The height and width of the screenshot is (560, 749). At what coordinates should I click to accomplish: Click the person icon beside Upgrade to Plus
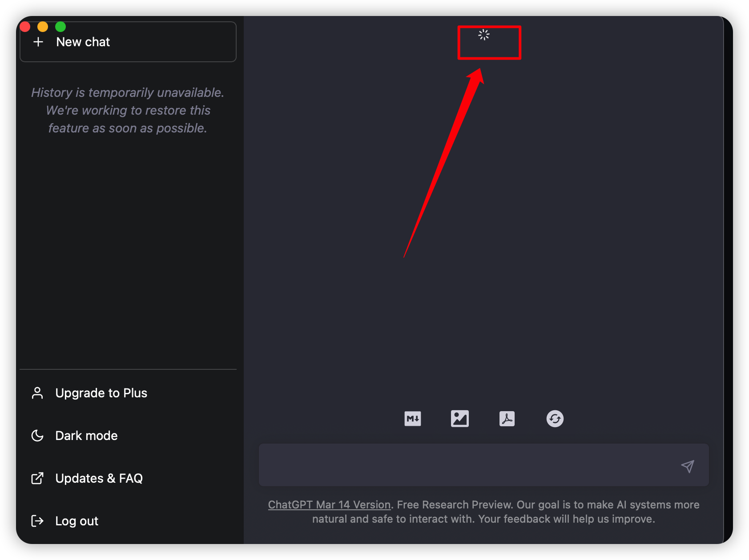[x=37, y=393]
